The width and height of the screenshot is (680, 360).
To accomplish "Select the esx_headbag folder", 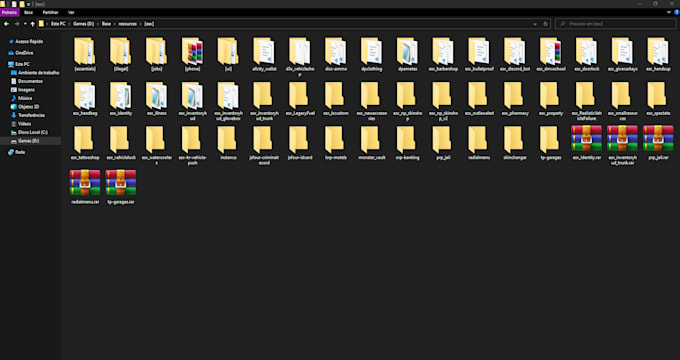I will (85, 98).
